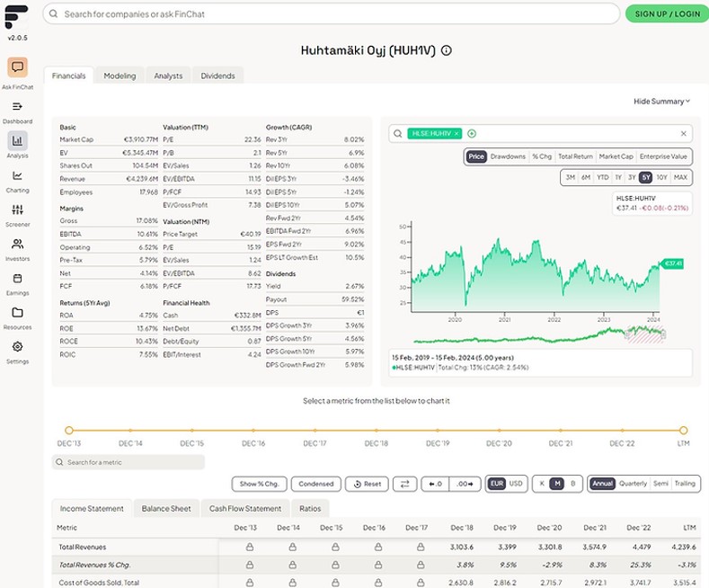This screenshot has height=588, width=709.
Task: Click lock icon for Total Revenues Dec '13
Action: pyautogui.click(x=250, y=548)
